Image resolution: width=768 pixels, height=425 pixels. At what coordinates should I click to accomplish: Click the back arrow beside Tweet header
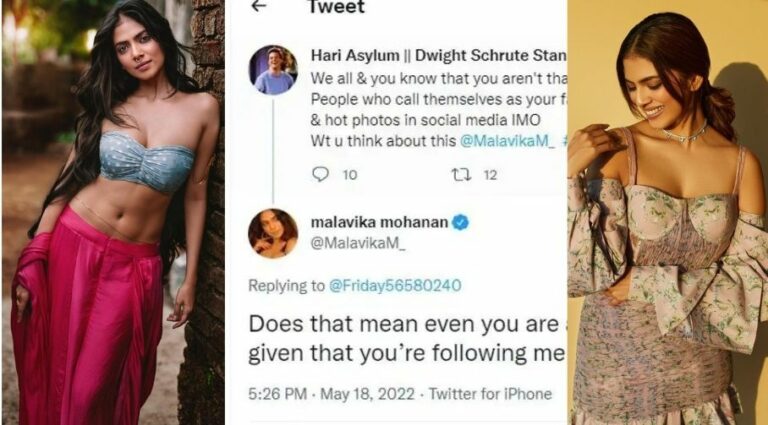point(259,7)
